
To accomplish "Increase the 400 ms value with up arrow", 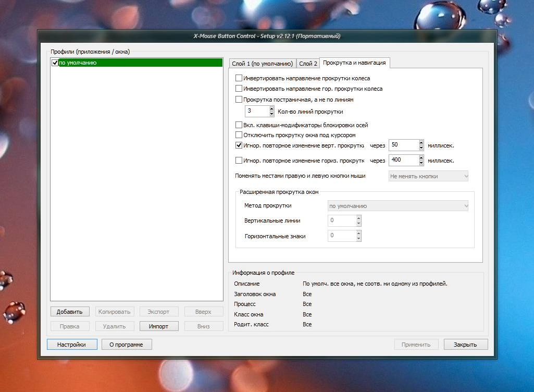I will click(x=421, y=157).
